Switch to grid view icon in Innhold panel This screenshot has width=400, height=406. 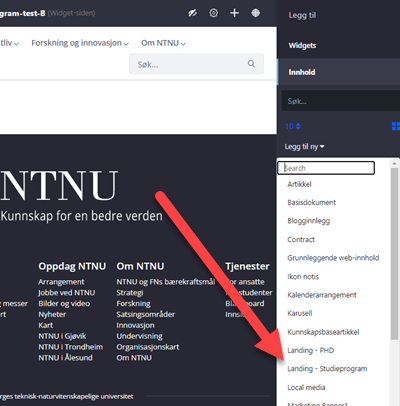[396, 126]
